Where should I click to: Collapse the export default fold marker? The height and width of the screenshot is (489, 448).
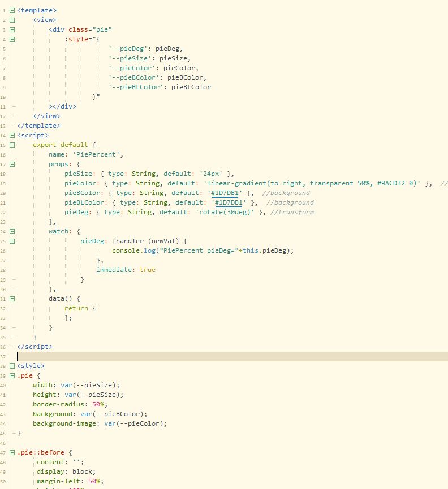[12, 145]
